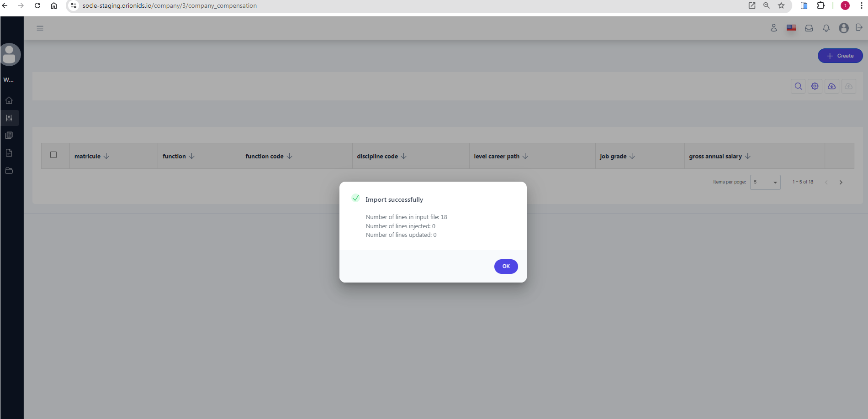
Task: Click the cloud download icon
Action: point(831,86)
